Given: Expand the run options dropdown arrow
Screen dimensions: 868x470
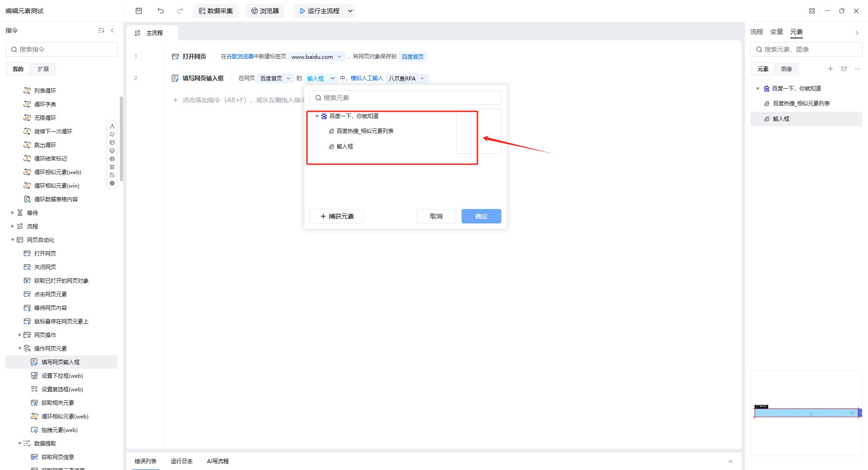Looking at the screenshot, I should [350, 11].
